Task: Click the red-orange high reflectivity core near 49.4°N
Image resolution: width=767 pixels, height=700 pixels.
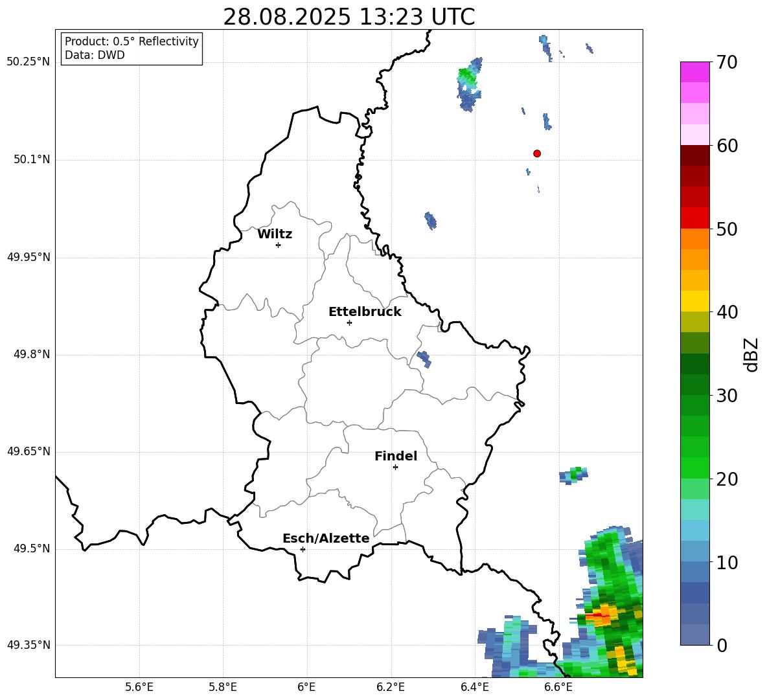Action: tap(600, 615)
